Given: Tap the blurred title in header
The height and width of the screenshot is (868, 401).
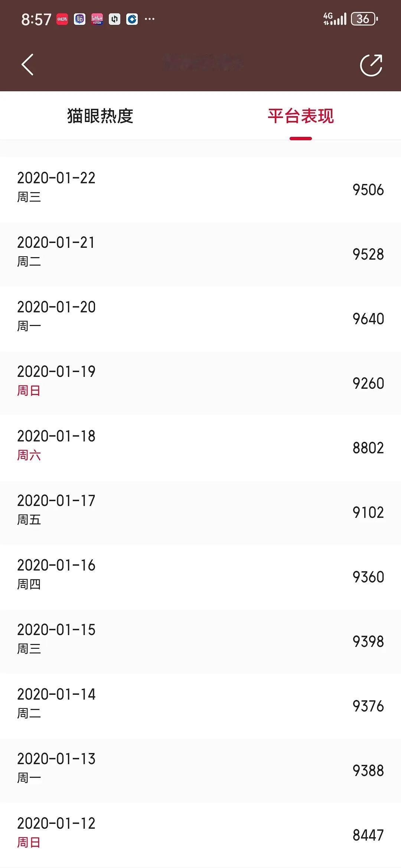Looking at the screenshot, I should (x=203, y=62).
